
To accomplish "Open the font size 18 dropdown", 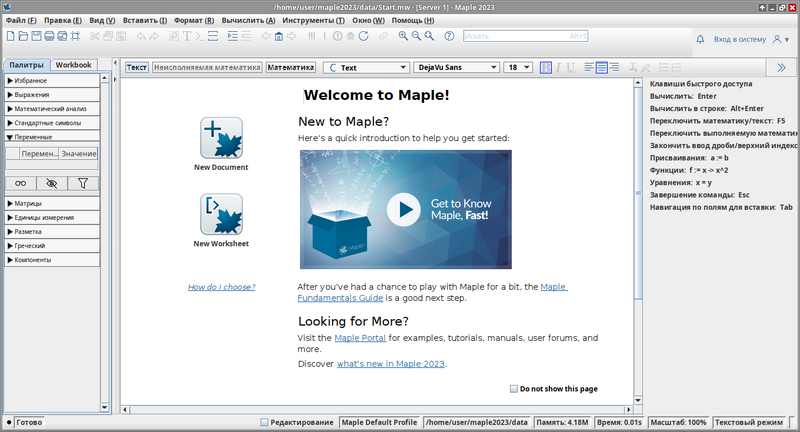I will tap(518, 67).
